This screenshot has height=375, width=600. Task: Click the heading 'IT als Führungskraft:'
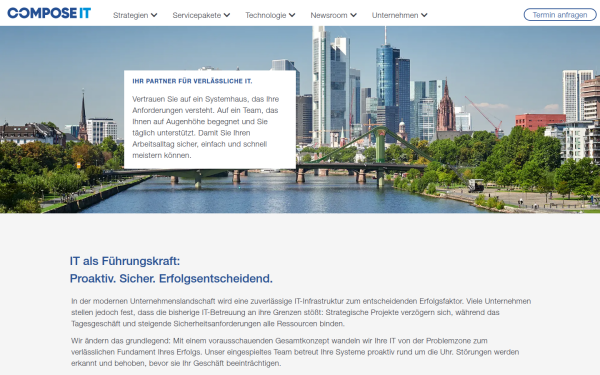[x=125, y=261]
